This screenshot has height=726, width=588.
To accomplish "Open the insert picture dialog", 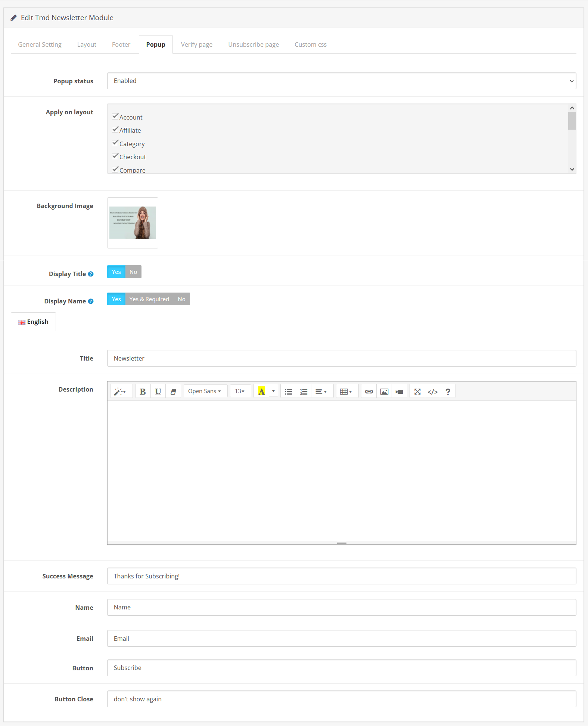I will click(384, 391).
